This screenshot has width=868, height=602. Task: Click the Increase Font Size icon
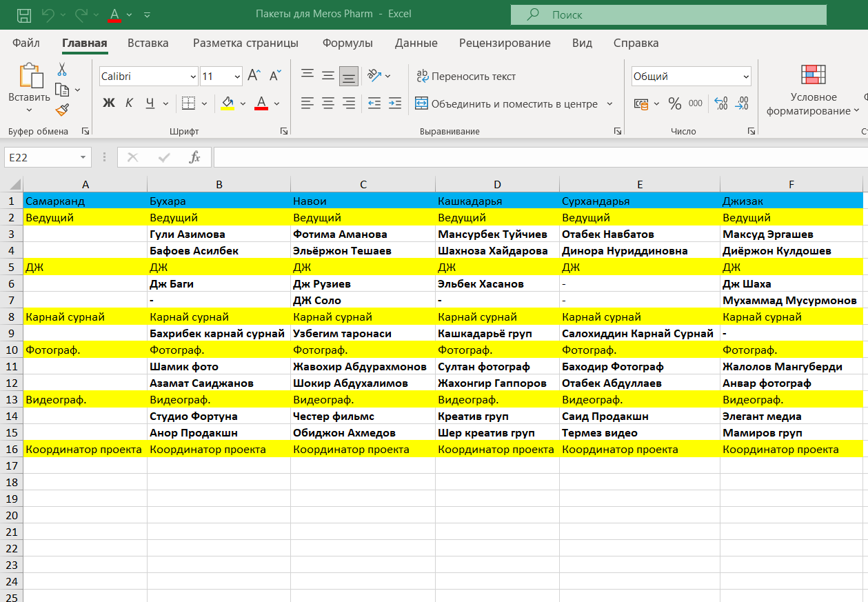(x=254, y=76)
